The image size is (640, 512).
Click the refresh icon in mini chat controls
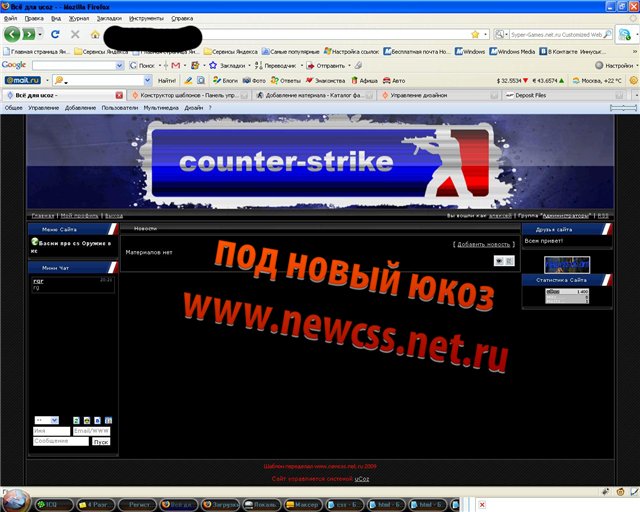click(76, 420)
